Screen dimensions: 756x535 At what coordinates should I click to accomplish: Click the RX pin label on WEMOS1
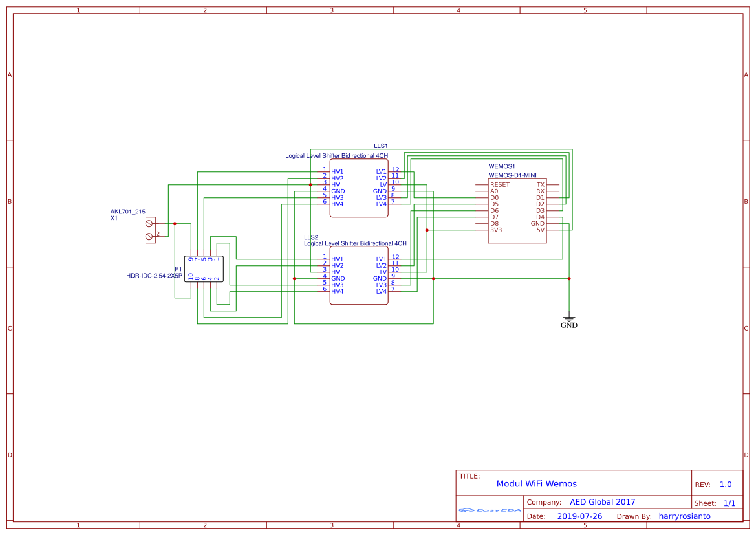(x=541, y=191)
